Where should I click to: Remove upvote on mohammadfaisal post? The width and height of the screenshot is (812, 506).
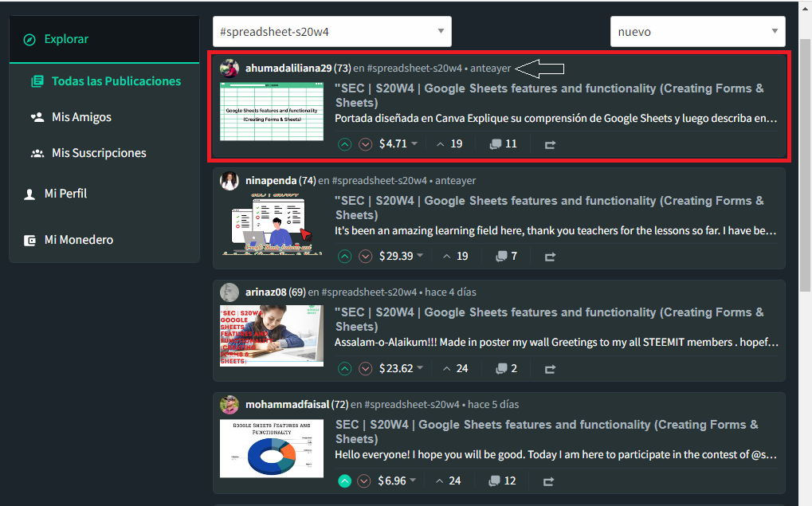[x=344, y=481]
